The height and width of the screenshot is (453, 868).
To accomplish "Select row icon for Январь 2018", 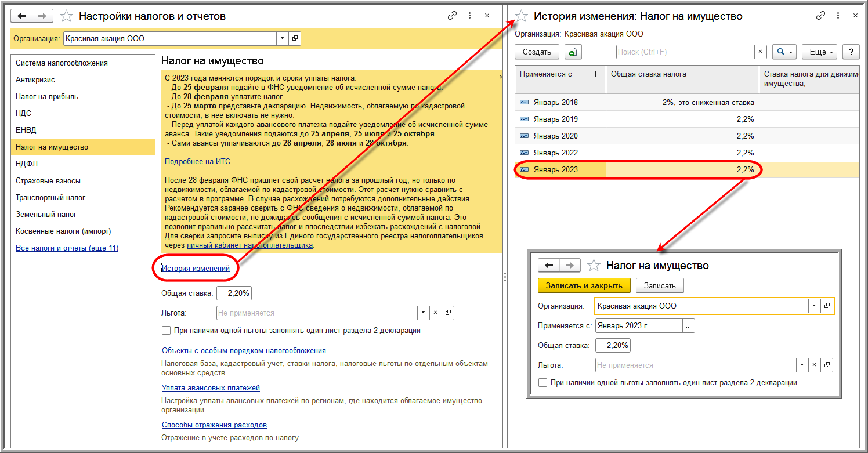I will (525, 102).
